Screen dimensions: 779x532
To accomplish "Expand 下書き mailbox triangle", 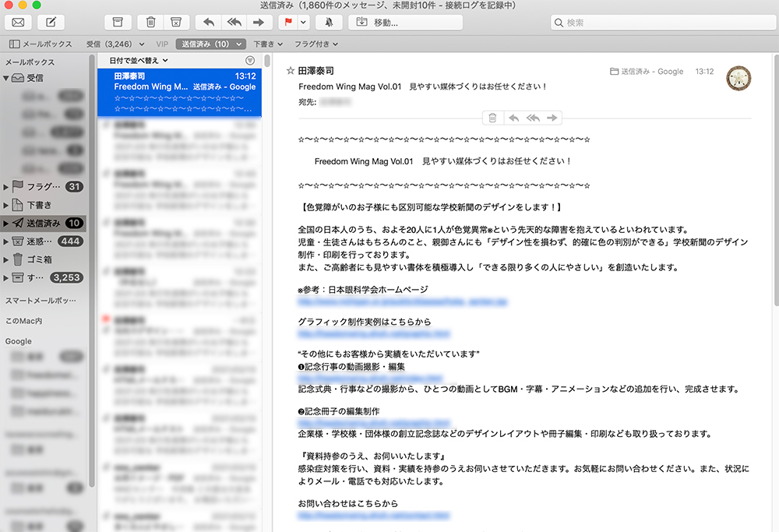I will tap(6, 205).
